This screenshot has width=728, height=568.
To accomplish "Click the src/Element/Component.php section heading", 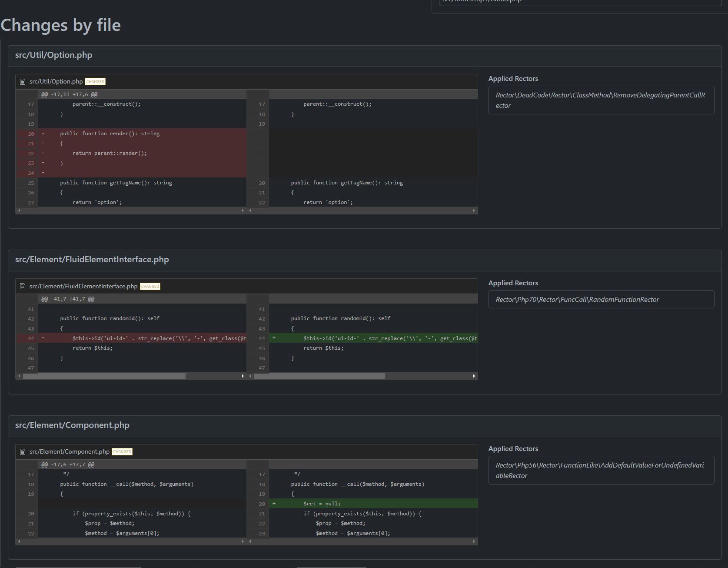I will [x=72, y=425].
